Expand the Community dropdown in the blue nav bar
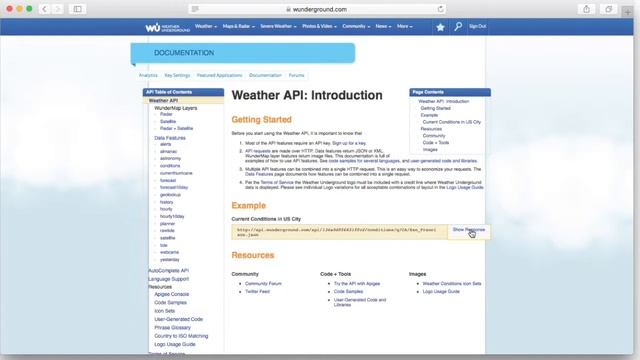Screen dimensions: 640x360 point(356,26)
